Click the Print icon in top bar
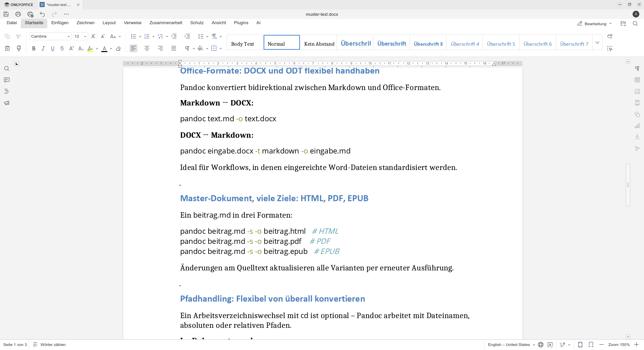644x350 pixels. coord(18,14)
